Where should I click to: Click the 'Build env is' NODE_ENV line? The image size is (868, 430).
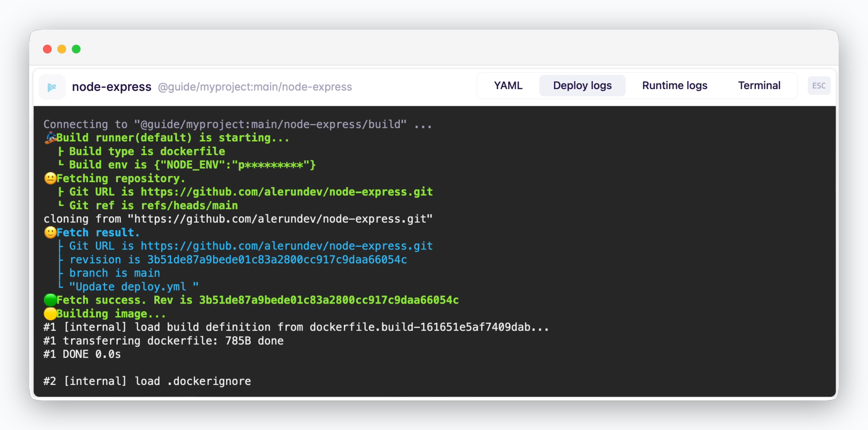192,165
